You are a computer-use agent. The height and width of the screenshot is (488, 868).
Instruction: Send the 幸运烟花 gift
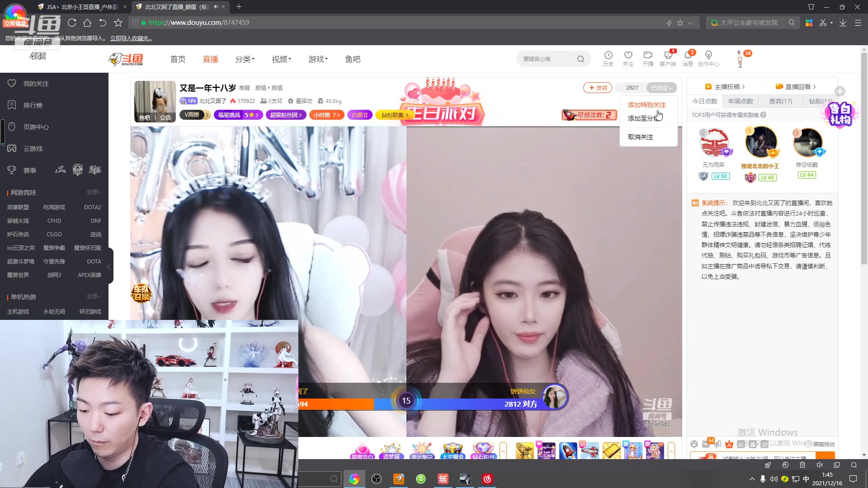tap(421, 451)
